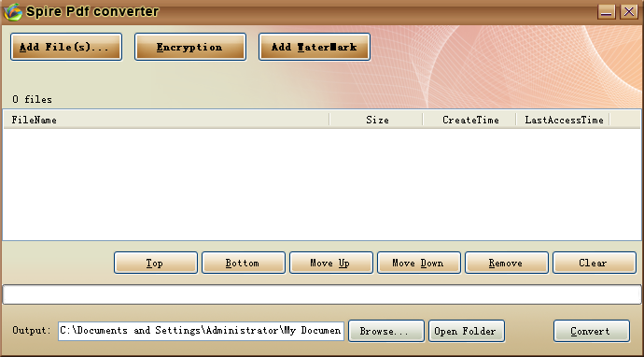Click the Spire Pdf converter app icon
The image size is (644, 357).
(12, 11)
